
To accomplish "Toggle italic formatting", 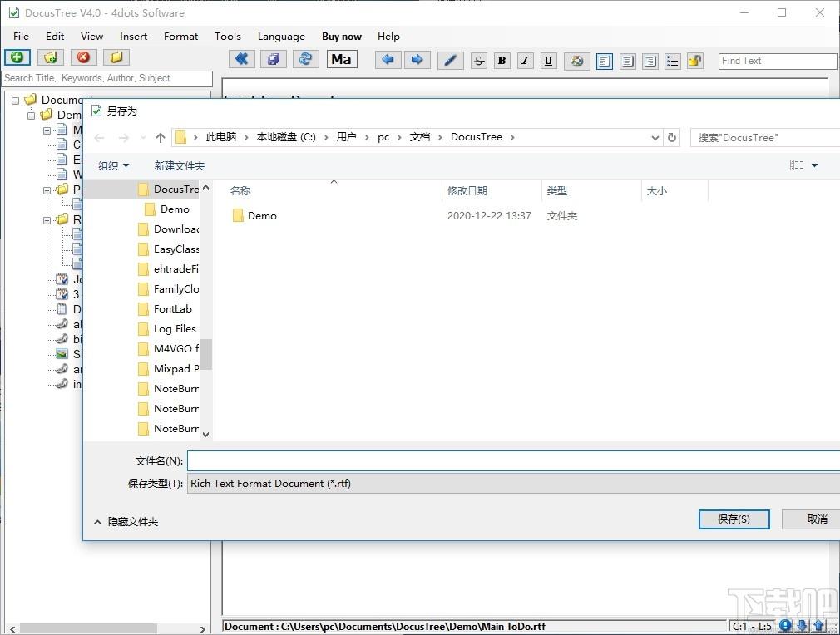I will [x=525, y=61].
